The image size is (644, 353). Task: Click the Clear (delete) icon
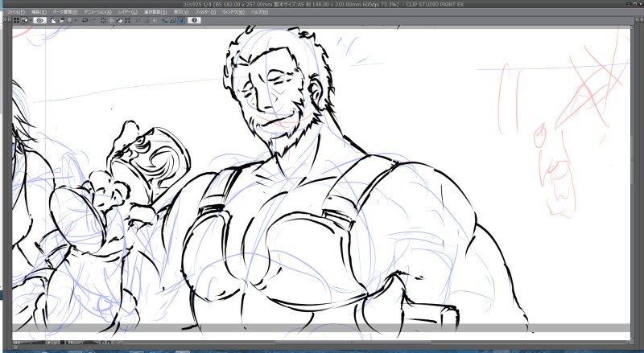pos(104,20)
